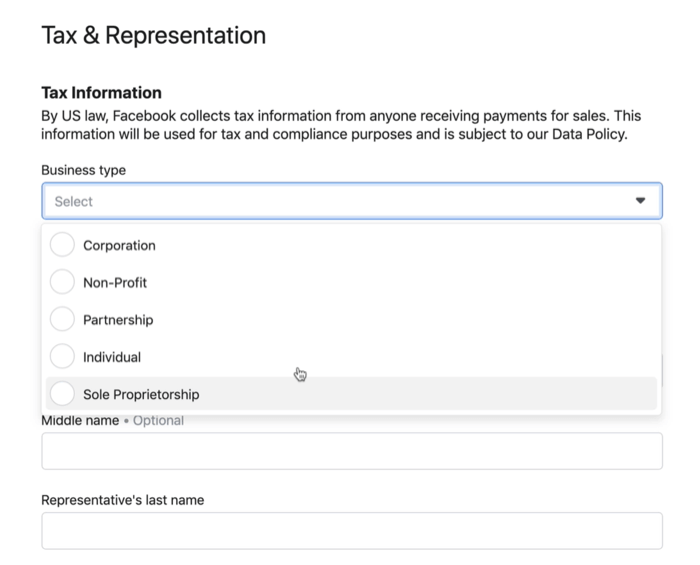
Task: Choose the Corporation option label
Action: click(119, 245)
